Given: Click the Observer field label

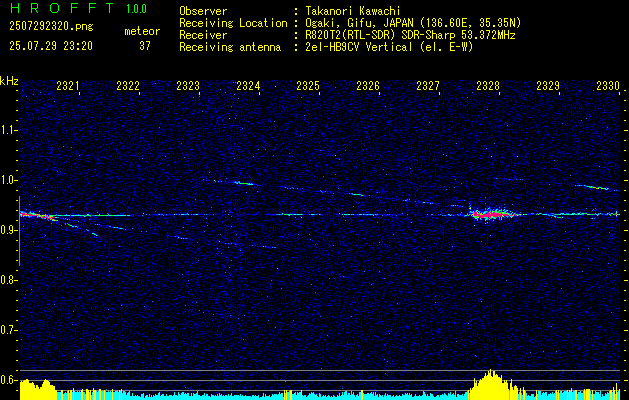Looking at the screenshot, I should (203, 11).
